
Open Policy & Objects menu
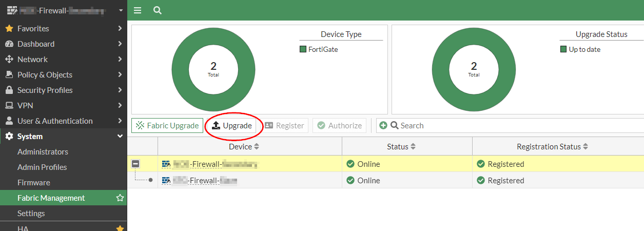(x=64, y=74)
